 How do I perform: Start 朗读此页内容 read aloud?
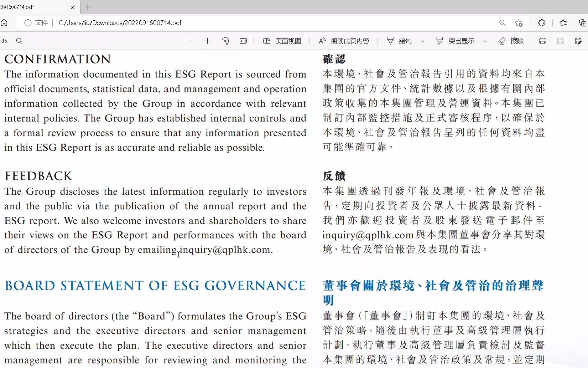344,41
